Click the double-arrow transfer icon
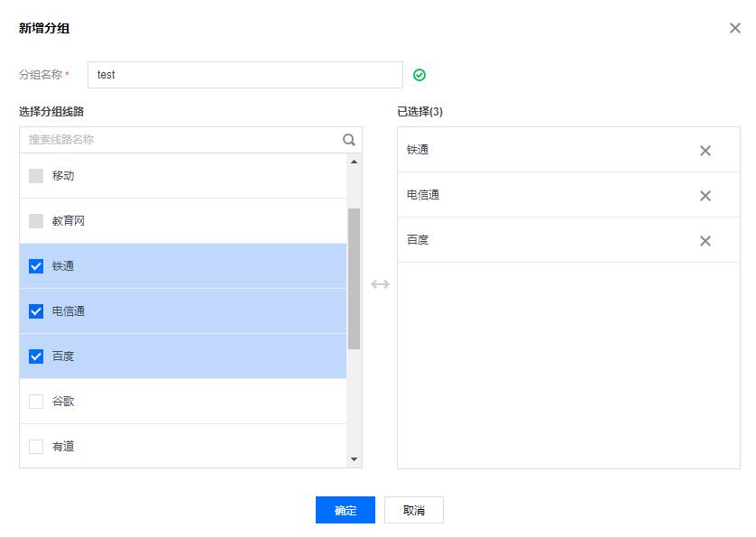 click(x=380, y=284)
